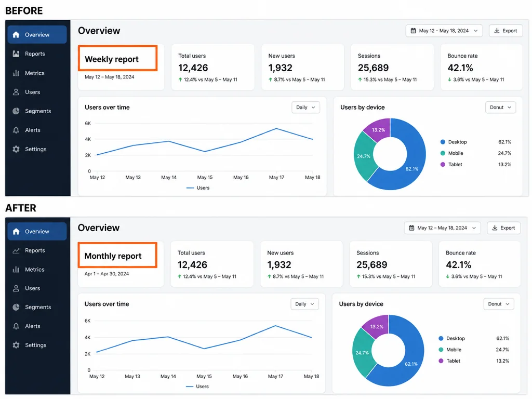Click the Export button in AFTER dashboard
532x399 pixels.
[504, 228]
